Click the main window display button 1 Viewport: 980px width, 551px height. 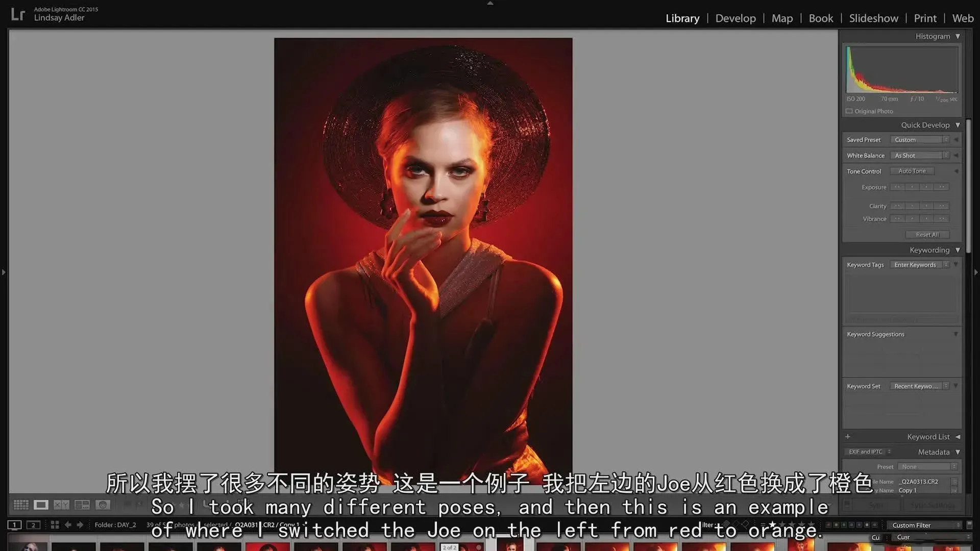tap(15, 524)
